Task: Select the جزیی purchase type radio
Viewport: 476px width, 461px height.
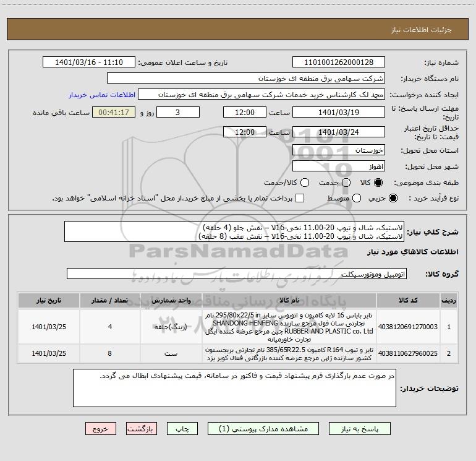Action: [x=393, y=198]
